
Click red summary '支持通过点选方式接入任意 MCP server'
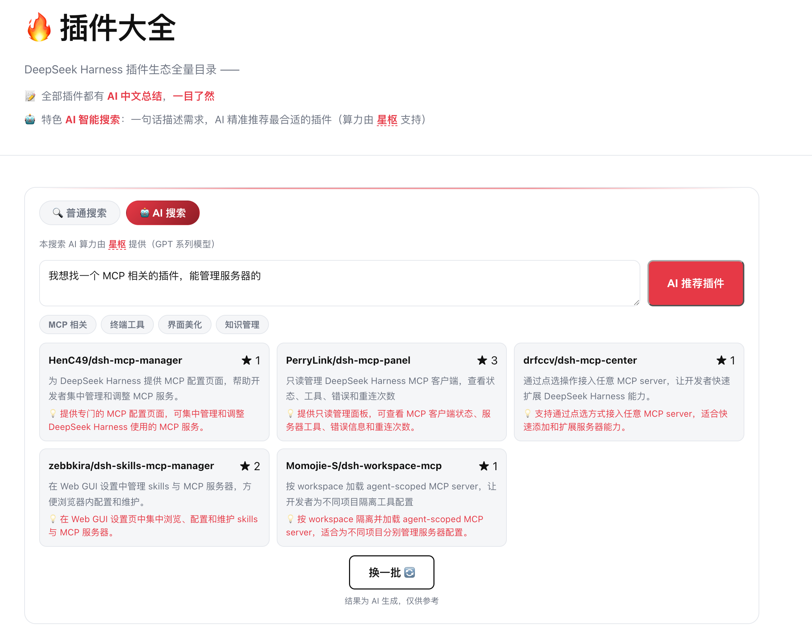614,414
